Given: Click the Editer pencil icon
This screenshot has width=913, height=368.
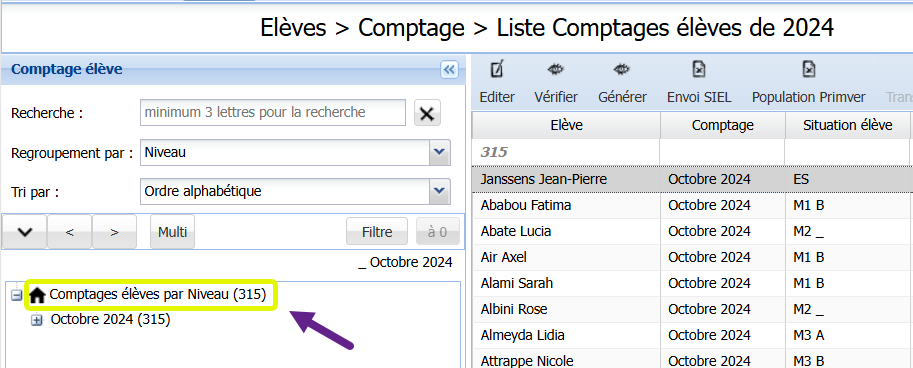Looking at the screenshot, I should pos(497,70).
